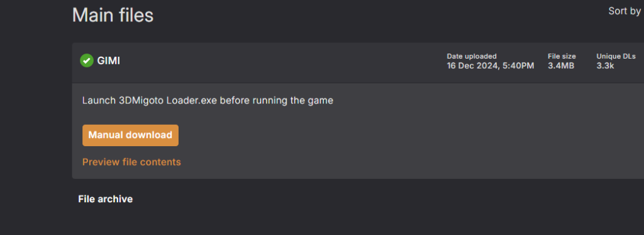Click the 16 Dec 2024, 5:40PM upload date
The image size is (644, 235).
(x=491, y=66)
